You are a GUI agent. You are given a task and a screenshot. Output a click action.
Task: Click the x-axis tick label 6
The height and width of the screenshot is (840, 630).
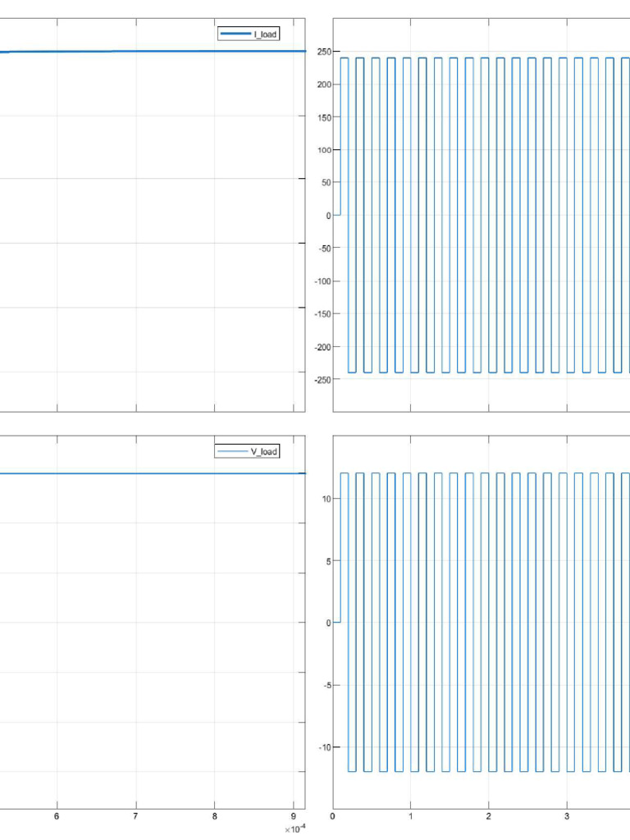[x=57, y=816]
